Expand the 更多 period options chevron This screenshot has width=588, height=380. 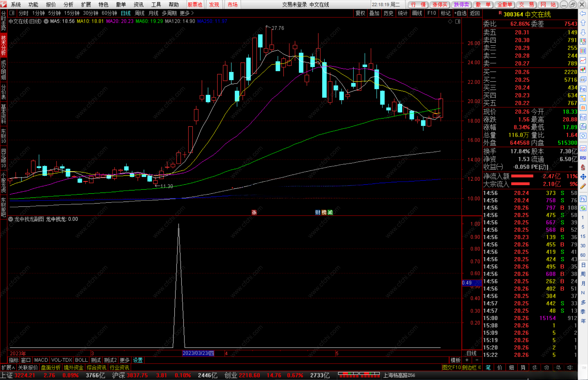(x=192, y=13)
